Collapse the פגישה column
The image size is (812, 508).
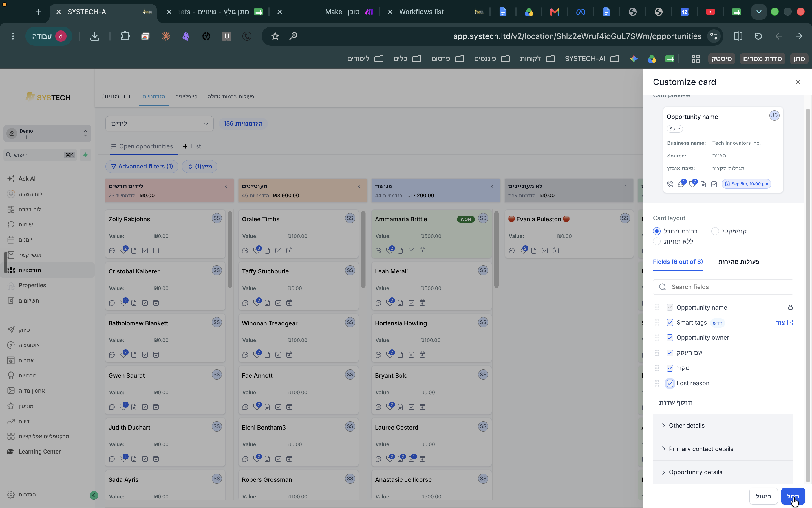pyautogui.click(x=493, y=187)
